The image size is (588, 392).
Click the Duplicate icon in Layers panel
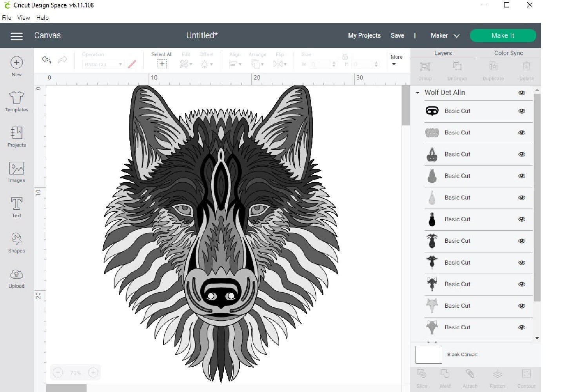coord(493,71)
